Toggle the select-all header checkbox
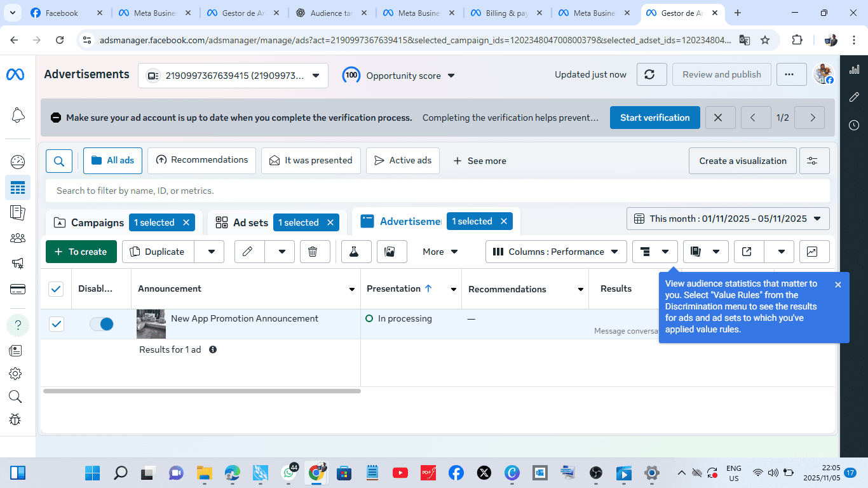Image resolution: width=868 pixels, height=488 pixels. pyautogui.click(x=57, y=289)
